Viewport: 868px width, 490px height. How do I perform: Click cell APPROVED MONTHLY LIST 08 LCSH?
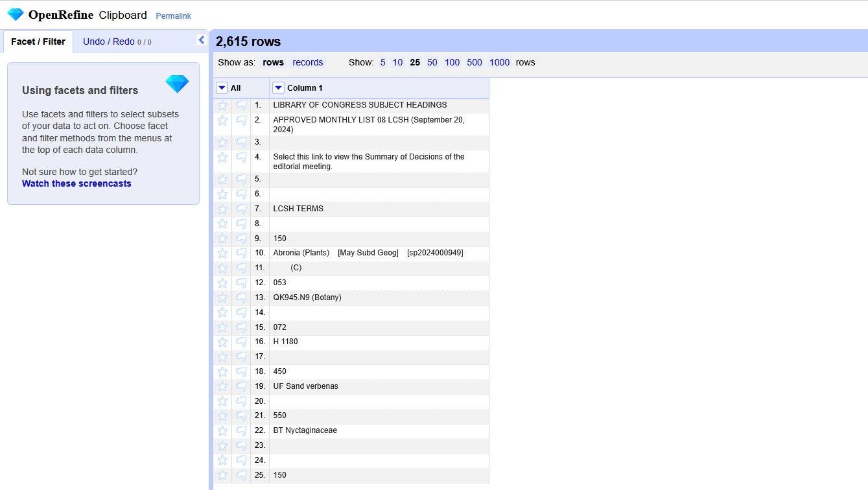pyautogui.click(x=379, y=124)
